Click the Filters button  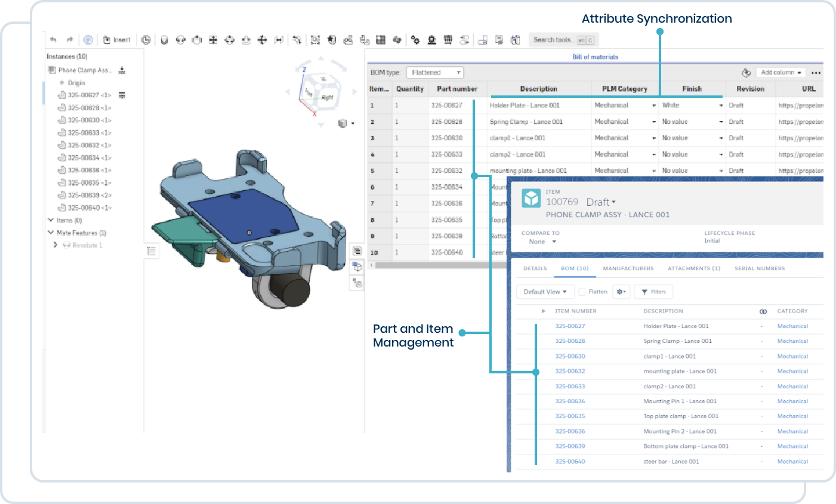point(653,292)
